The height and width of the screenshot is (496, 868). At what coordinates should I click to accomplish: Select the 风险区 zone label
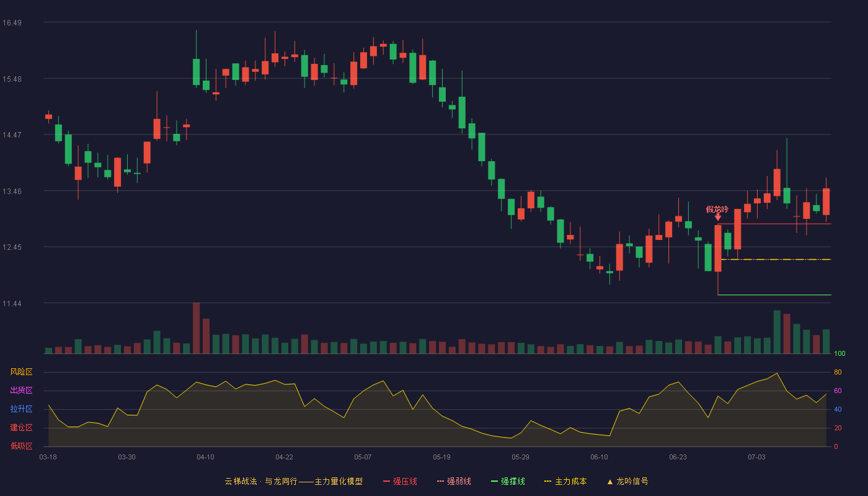pos(21,372)
